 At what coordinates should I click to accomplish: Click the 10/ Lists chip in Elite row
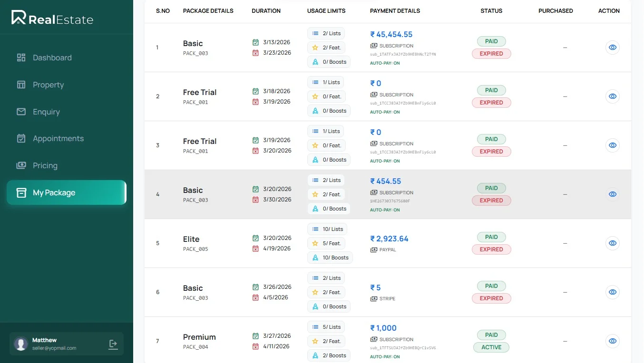(327, 229)
